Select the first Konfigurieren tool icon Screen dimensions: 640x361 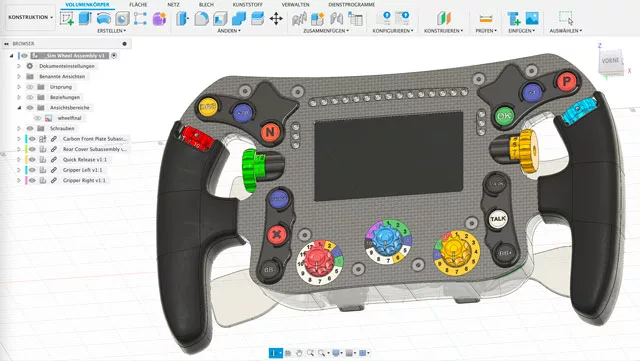(384, 18)
